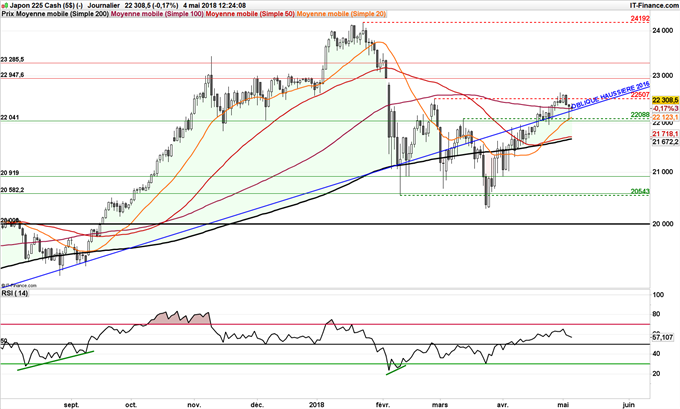Click the OBLIQUE HAUSSIERE 2016 trendline label
This screenshot has height=409, width=680.
pos(610,95)
